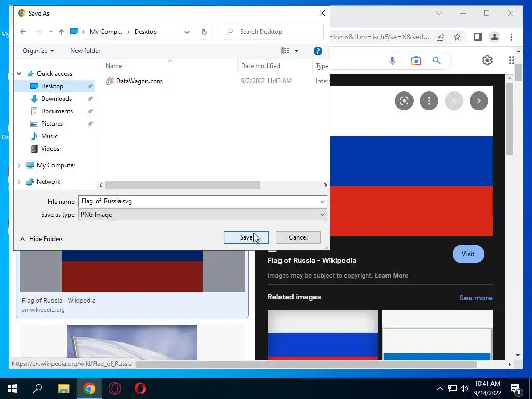Go up one folder level arrow
Image resolution: width=532 pixels, height=399 pixels.
[61, 32]
